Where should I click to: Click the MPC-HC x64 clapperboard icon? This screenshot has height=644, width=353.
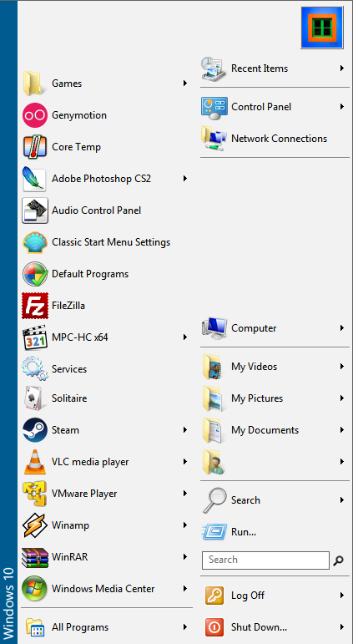(x=35, y=337)
